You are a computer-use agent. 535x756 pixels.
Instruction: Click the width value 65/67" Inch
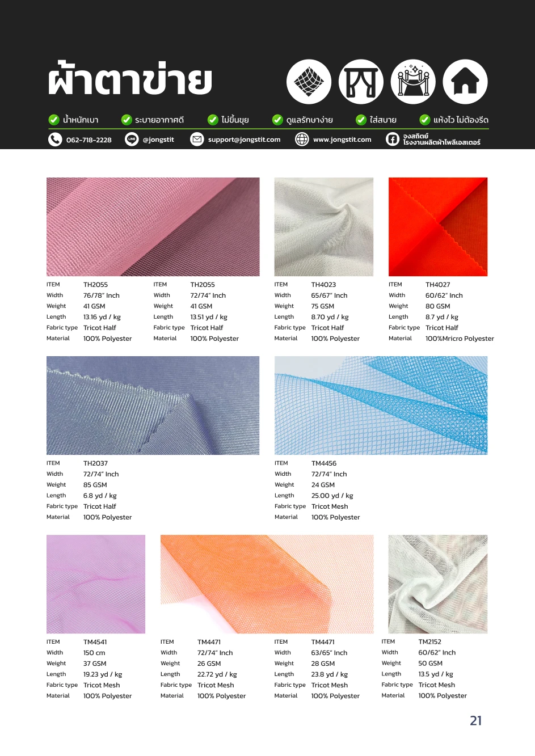[x=329, y=295]
